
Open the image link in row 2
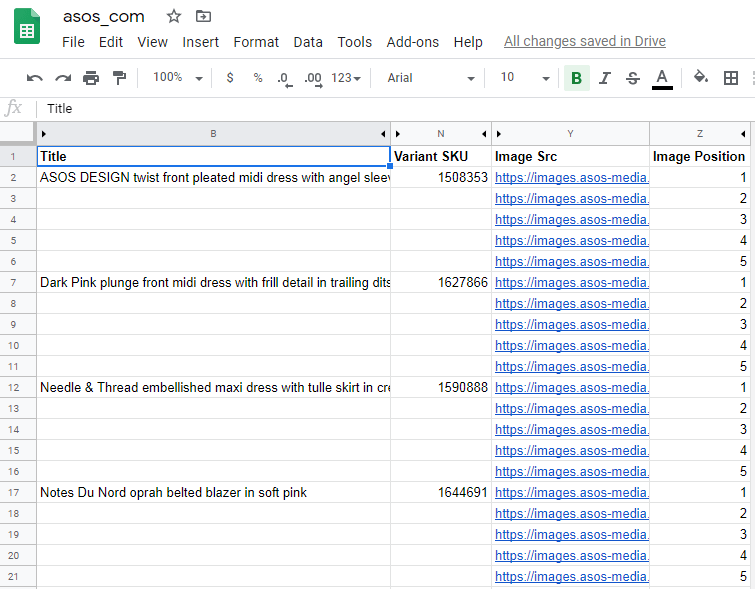pos(572,178)
